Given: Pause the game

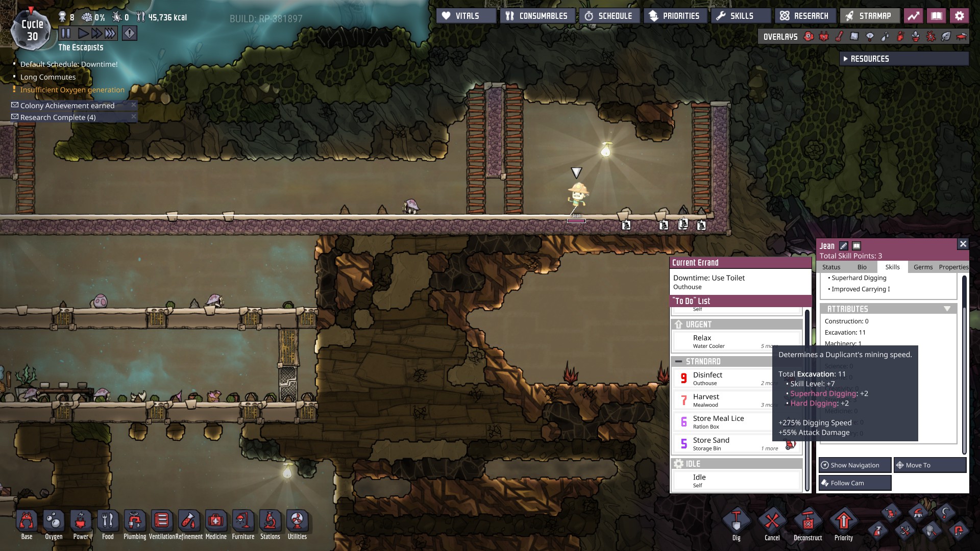Looking at the screenshot, I should pyautogui.click(x=66, y=34).
